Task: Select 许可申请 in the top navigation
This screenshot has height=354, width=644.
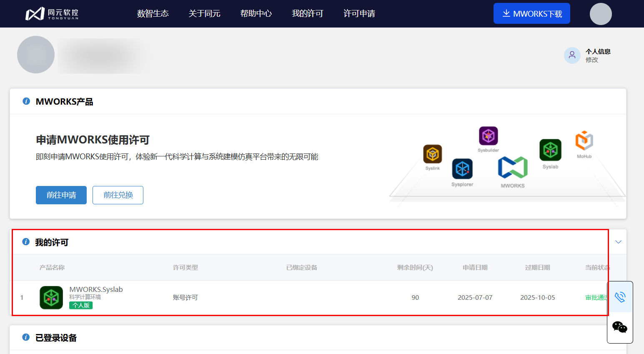Action: (359, 14)
